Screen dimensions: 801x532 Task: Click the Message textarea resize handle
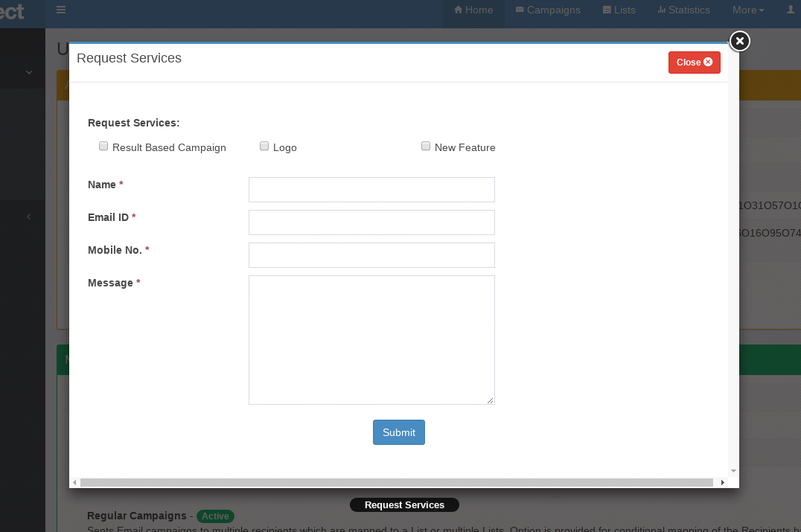(x=490, y=400)
